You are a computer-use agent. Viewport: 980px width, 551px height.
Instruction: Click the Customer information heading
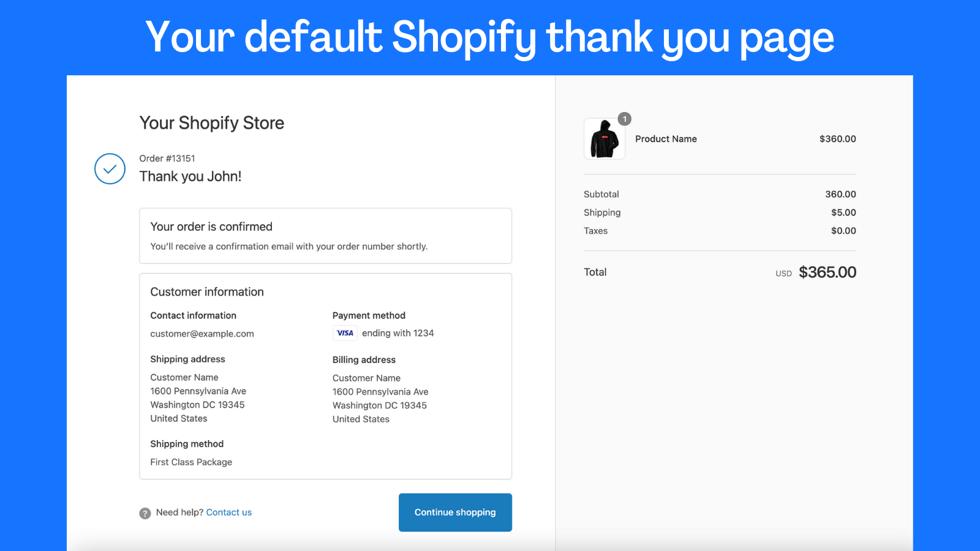207,292
